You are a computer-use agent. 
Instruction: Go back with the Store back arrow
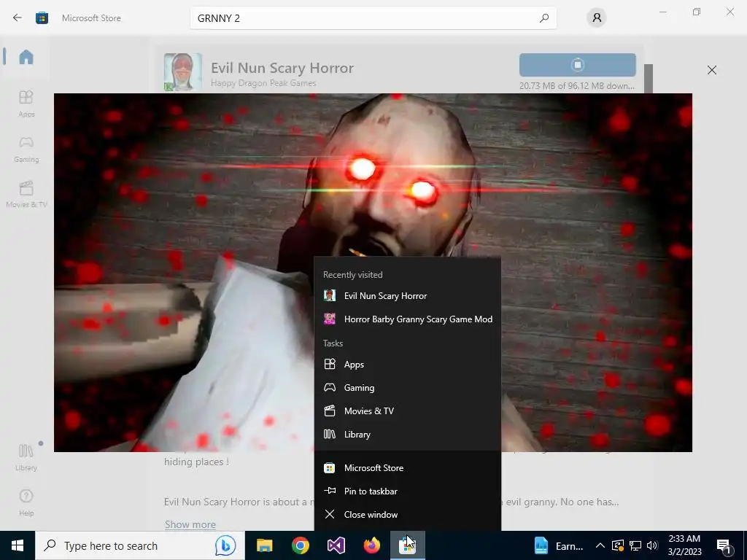click(x=18, y=18)
